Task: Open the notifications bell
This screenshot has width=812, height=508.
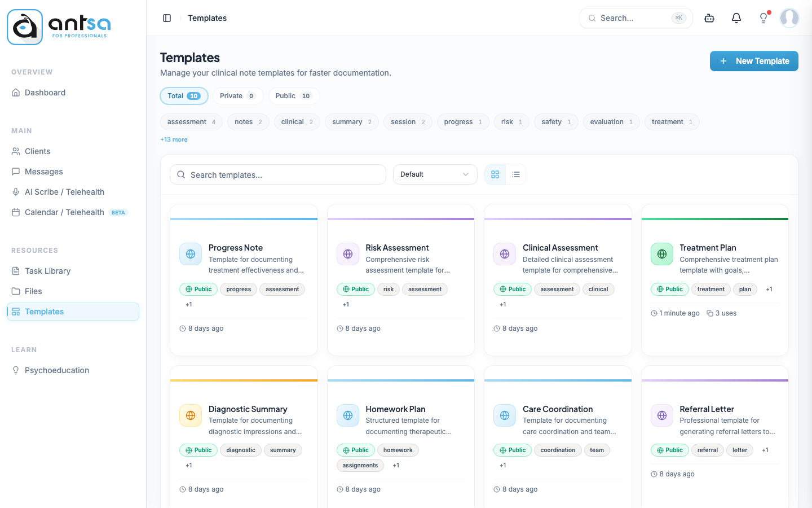Action: [736, 18]
